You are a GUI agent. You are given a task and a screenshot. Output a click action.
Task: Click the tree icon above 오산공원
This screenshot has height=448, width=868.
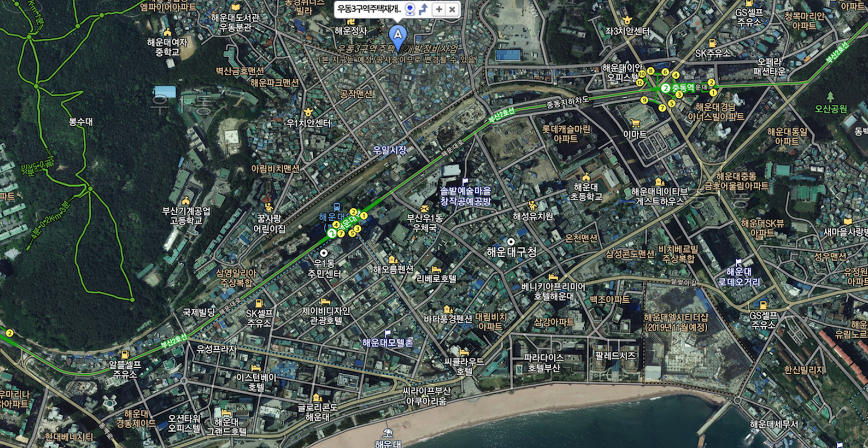tap(830, 97)
